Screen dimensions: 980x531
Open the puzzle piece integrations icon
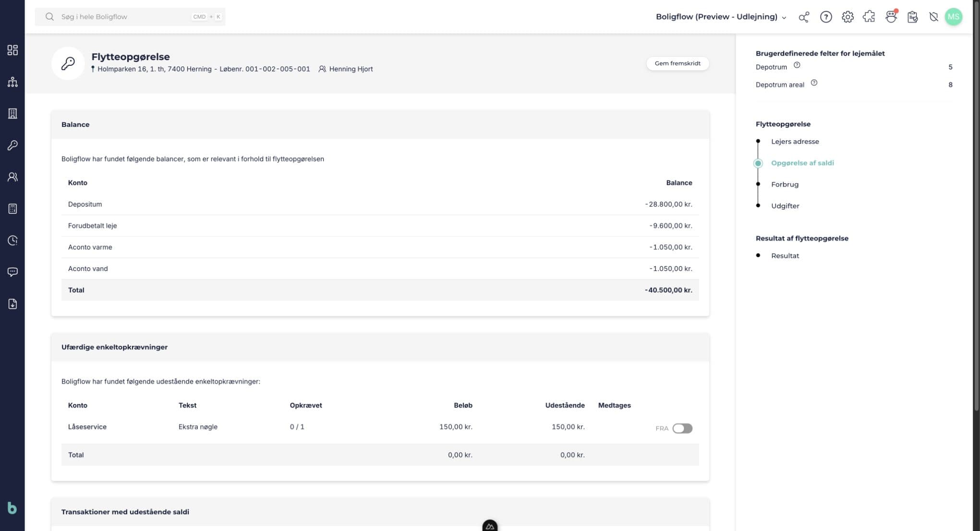point(869,17)
